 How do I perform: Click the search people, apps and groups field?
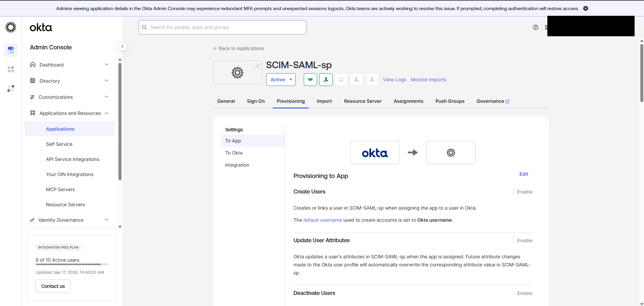click(222, 27)
